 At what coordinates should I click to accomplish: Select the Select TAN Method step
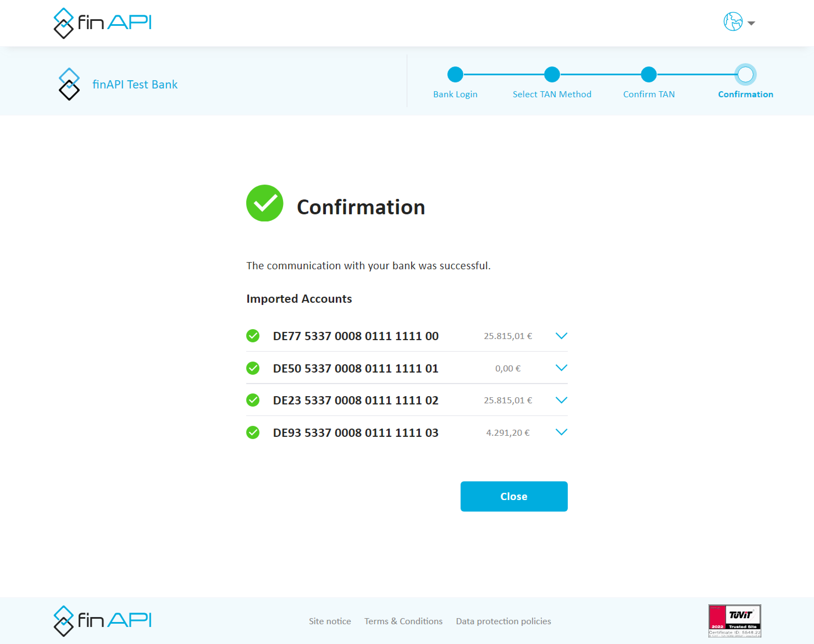(552, 75)
